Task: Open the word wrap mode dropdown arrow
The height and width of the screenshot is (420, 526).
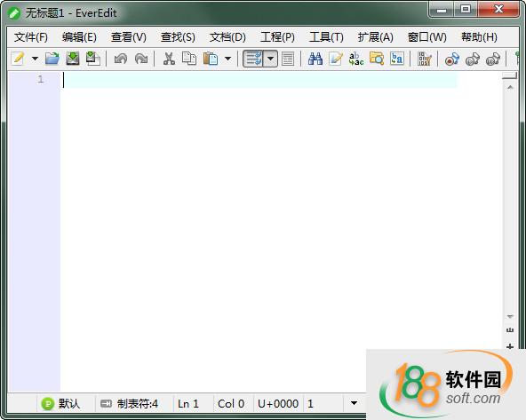Action: pos(270,59)
